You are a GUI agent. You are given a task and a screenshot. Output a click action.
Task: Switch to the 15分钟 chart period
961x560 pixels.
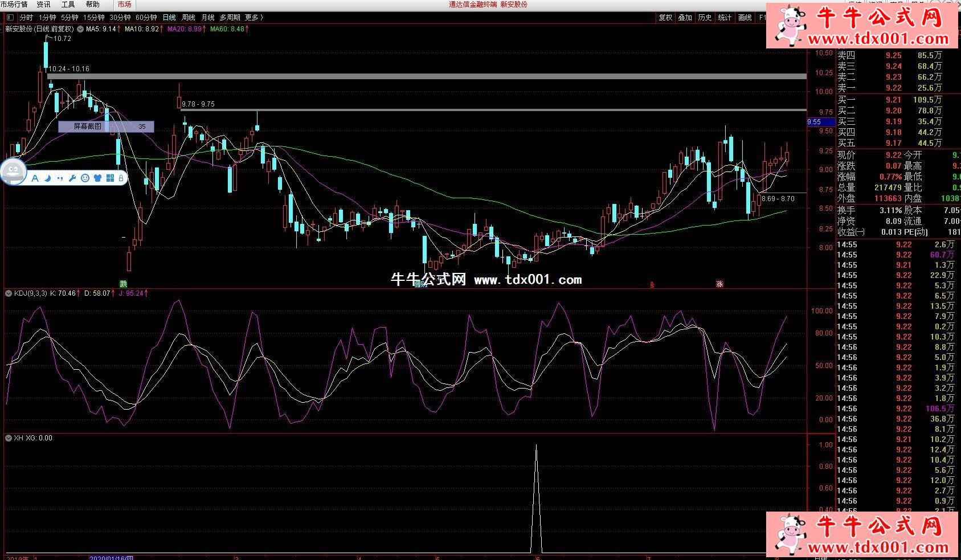click(94, 18)
